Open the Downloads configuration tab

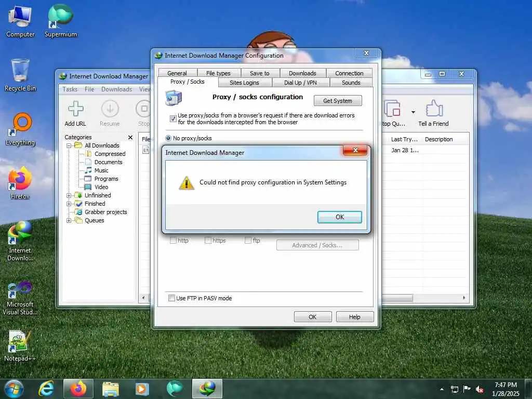302,73
